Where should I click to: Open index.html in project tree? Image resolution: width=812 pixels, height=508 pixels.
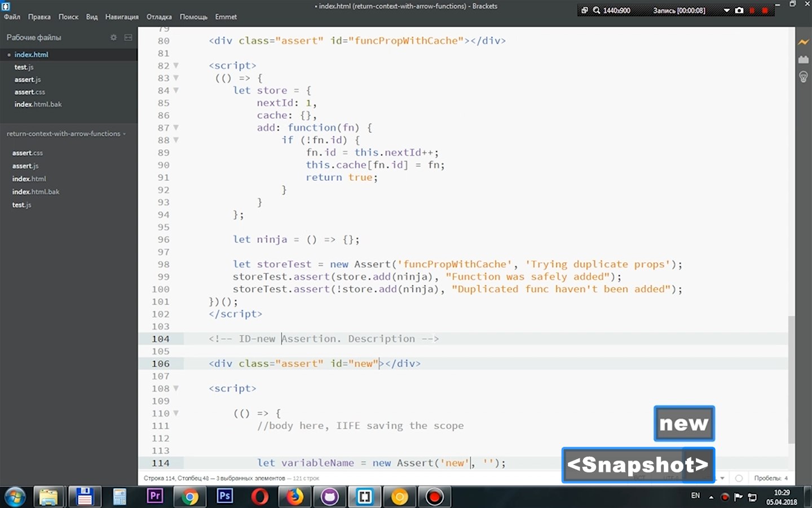(29, 179)
